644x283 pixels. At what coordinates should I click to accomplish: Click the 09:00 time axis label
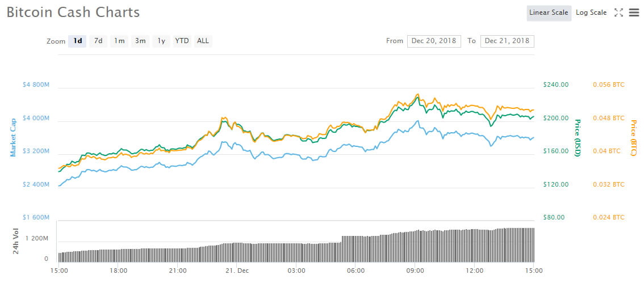click(x=415, y=271)
